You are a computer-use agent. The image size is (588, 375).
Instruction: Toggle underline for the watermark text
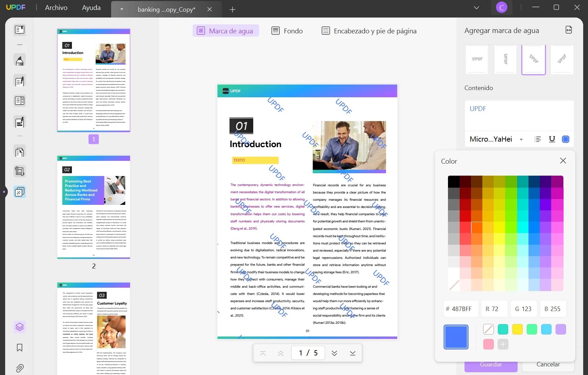[552, 139]
